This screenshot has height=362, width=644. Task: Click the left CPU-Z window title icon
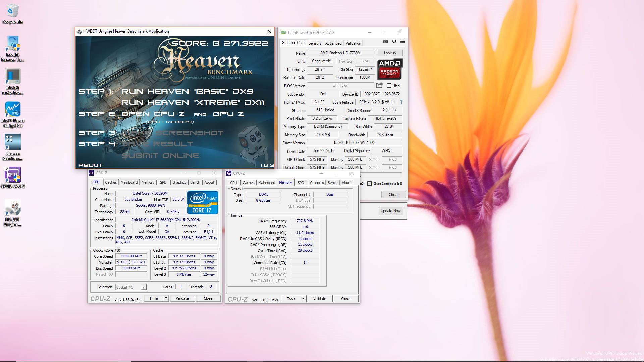91,173
